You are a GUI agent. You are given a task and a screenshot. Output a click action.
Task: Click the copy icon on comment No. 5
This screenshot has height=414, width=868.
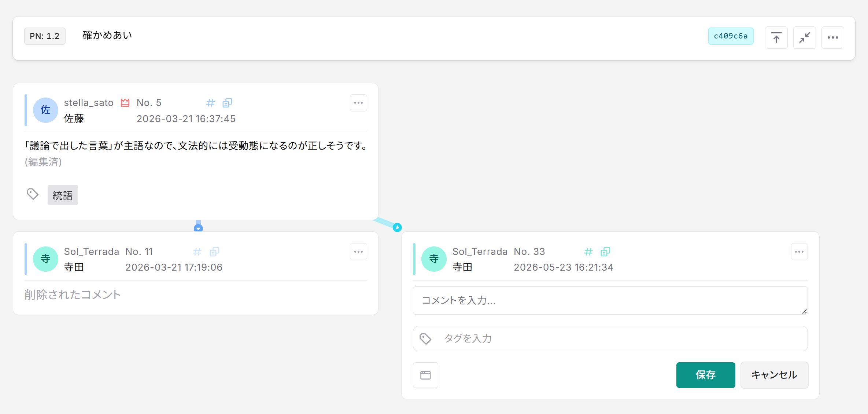pos(227,103)
